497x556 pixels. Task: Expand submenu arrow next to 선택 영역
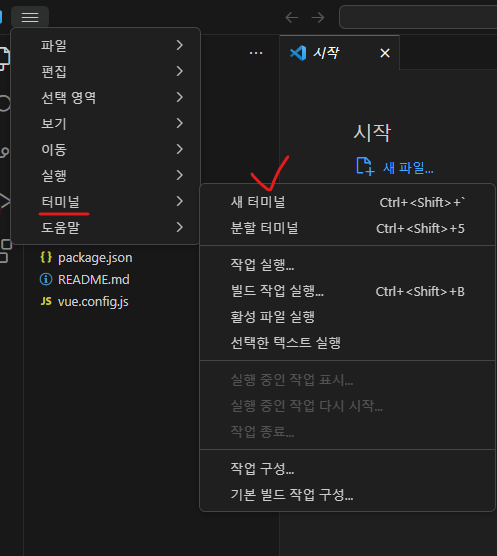(x=180, y=97)
